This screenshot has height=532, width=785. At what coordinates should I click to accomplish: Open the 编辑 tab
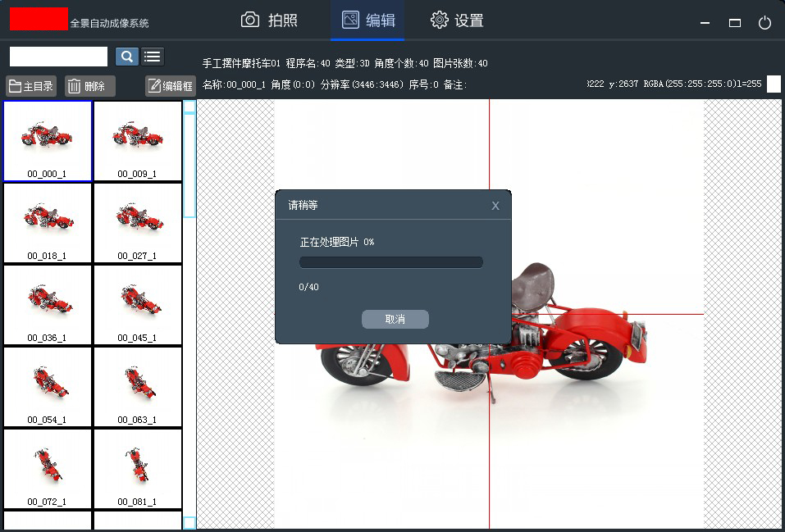367,20
